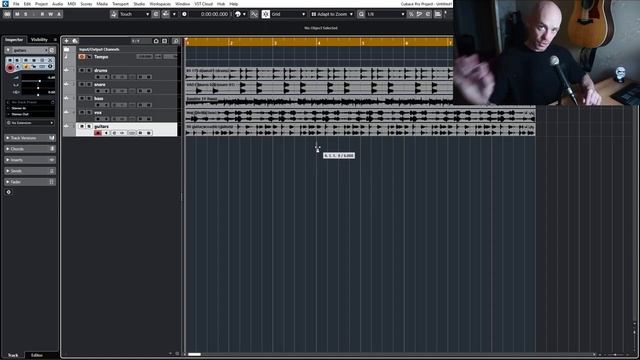
Task: Open the No Track Preset selector
Action: [x=30, y=102]
